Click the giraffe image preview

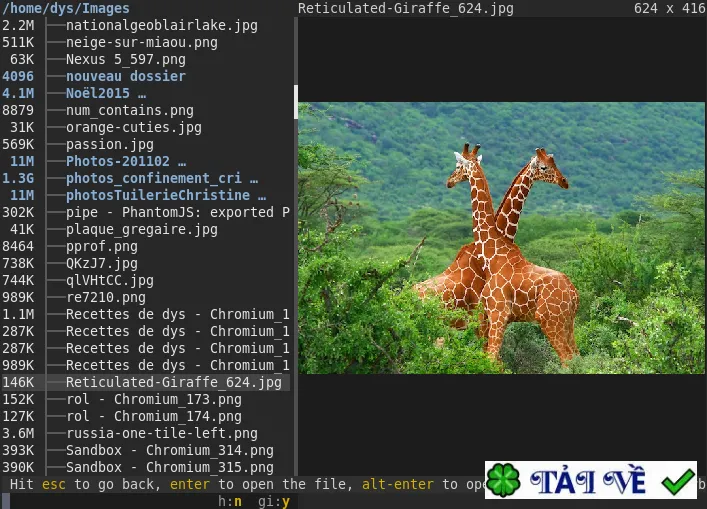pos(501,238)
